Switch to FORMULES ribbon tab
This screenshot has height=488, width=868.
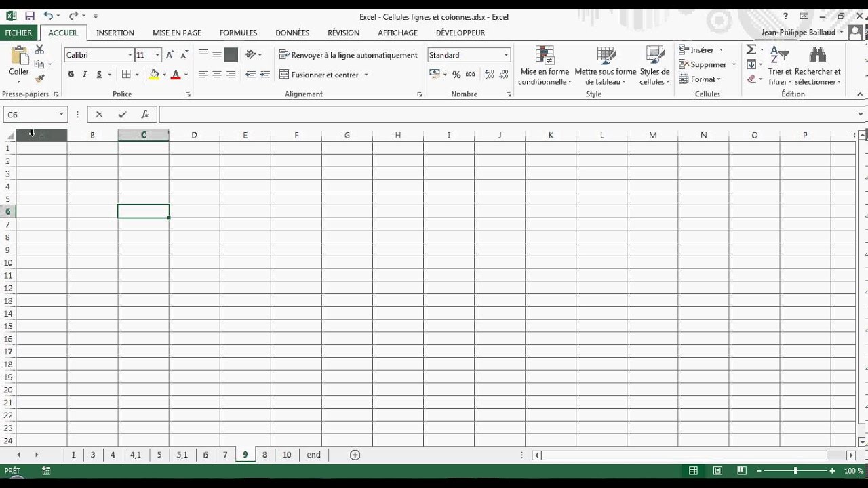tap(238, 33)
